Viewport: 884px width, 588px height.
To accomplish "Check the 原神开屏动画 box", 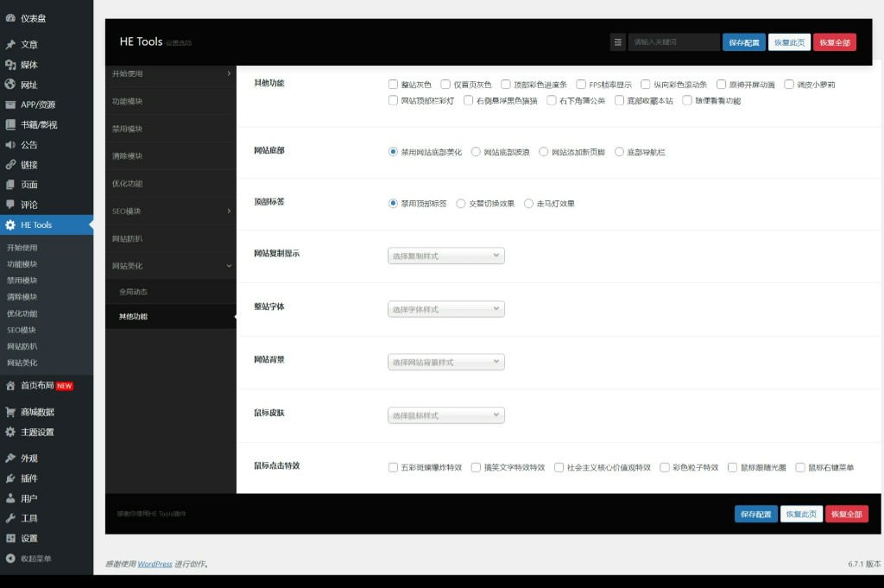I will (x=721, y=85).
